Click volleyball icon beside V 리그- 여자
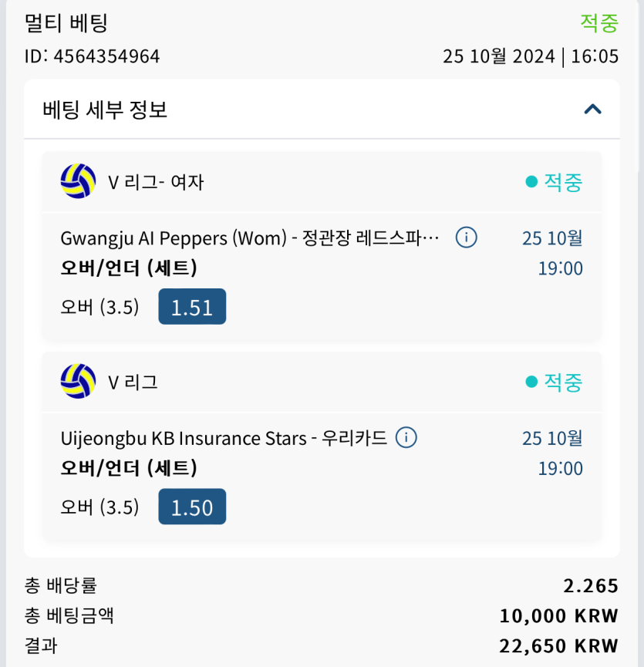 (78, 182)
